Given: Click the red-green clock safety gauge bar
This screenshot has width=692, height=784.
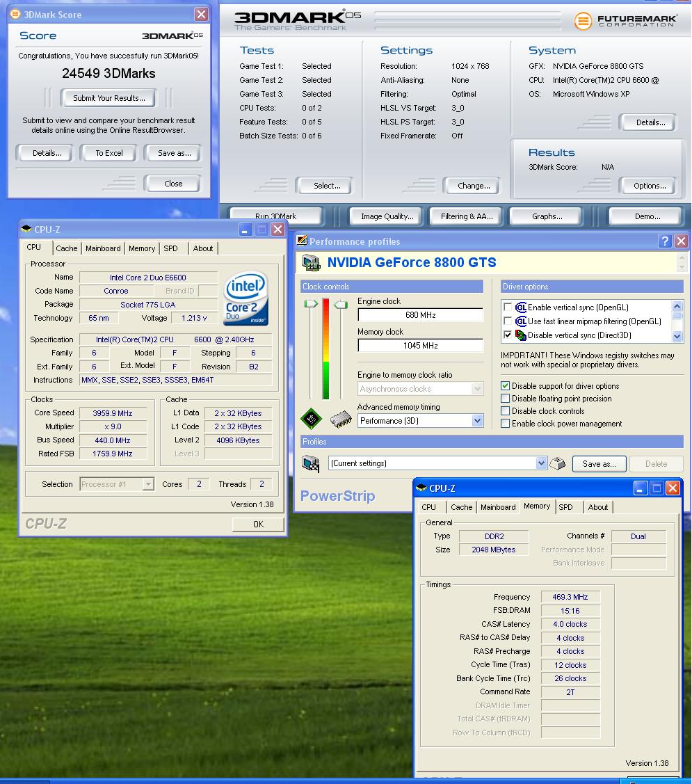Looking at the screenshot, I should tap(326, 349).
